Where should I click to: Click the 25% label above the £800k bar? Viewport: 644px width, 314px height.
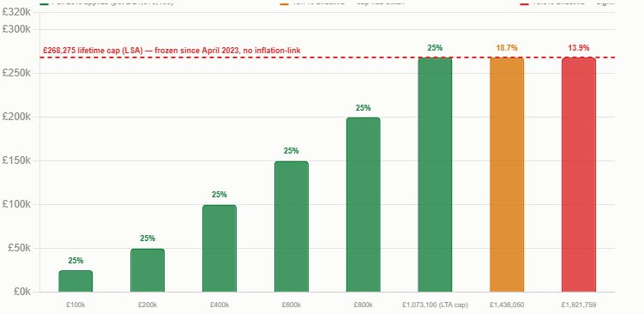(363, 108)
